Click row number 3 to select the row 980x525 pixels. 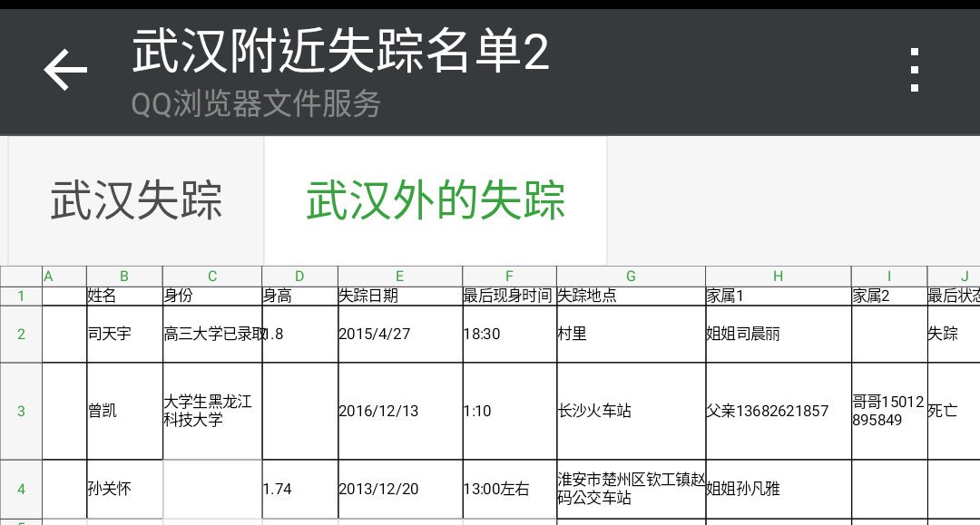(x=20, y=410)
